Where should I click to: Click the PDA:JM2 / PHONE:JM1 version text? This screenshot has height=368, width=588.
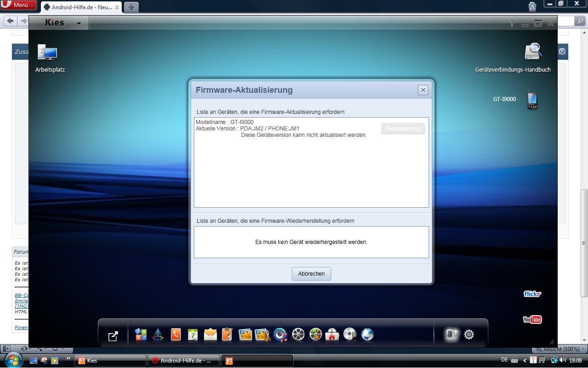pyautogui.click(x=270, y=129)
